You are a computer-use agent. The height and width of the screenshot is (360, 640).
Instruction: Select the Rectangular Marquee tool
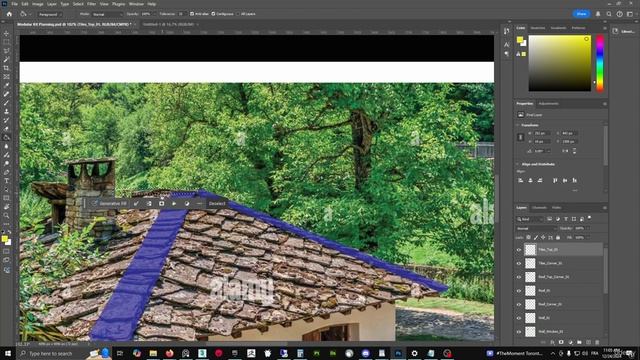(6, 42)
